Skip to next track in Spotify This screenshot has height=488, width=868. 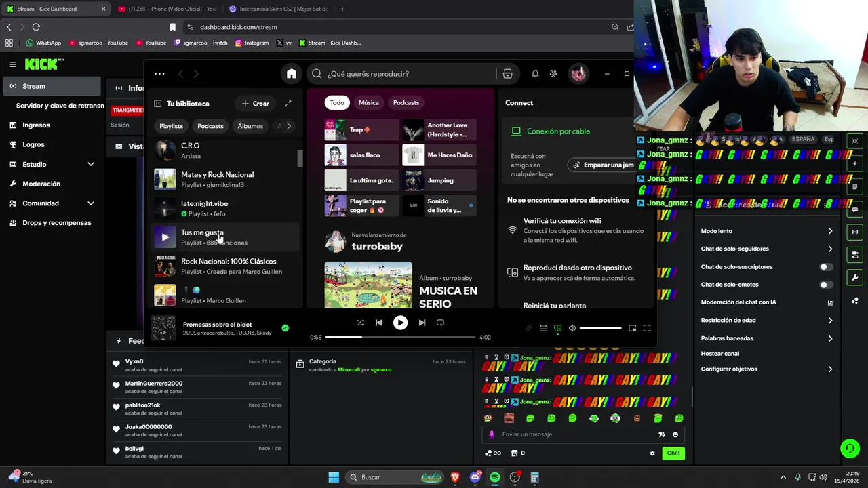422,323
